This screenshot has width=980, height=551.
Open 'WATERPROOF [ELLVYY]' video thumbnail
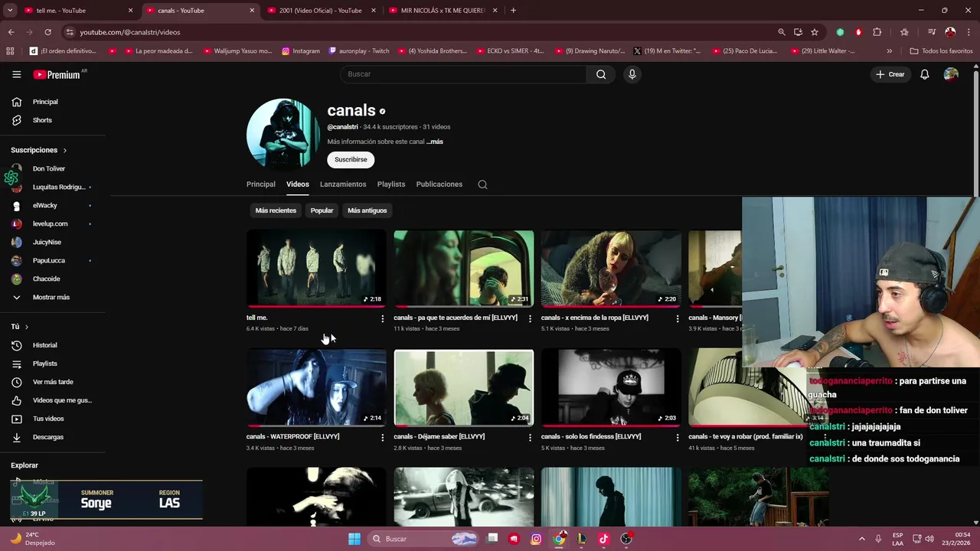point(316,387)
